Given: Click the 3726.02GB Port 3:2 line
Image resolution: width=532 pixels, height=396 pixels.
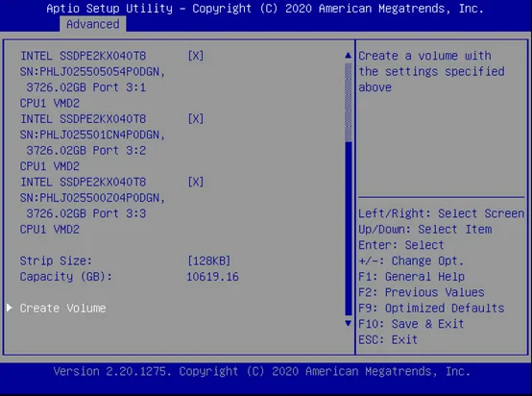Looking at the screenshot, I should click(x=86, y=151).
